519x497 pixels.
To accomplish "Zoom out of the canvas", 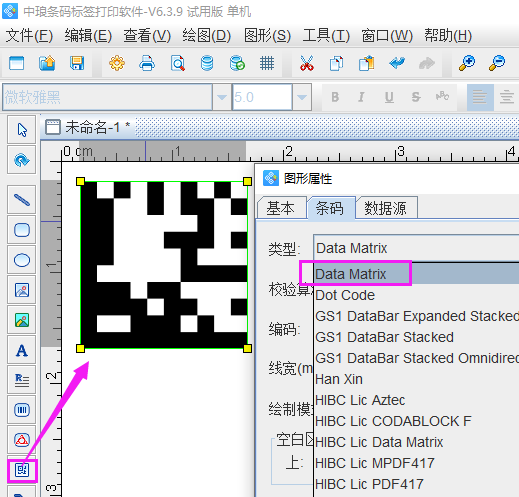I will (497, 63).
